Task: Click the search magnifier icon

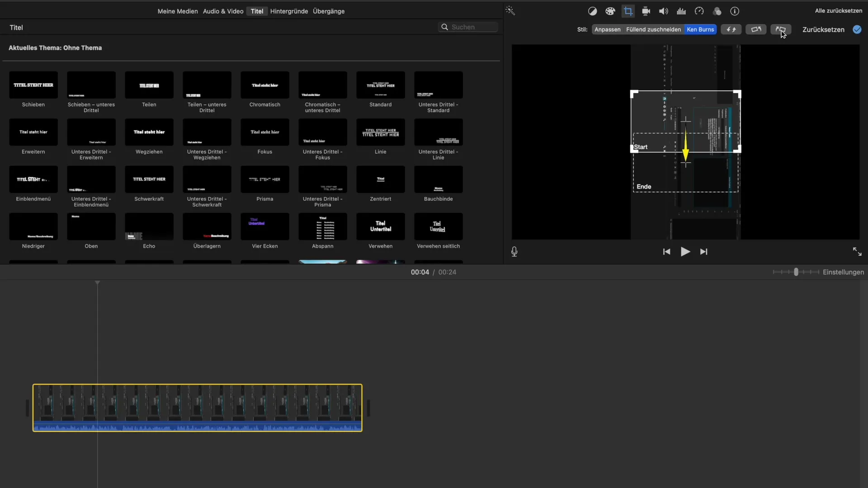Action: coord(444,27)
